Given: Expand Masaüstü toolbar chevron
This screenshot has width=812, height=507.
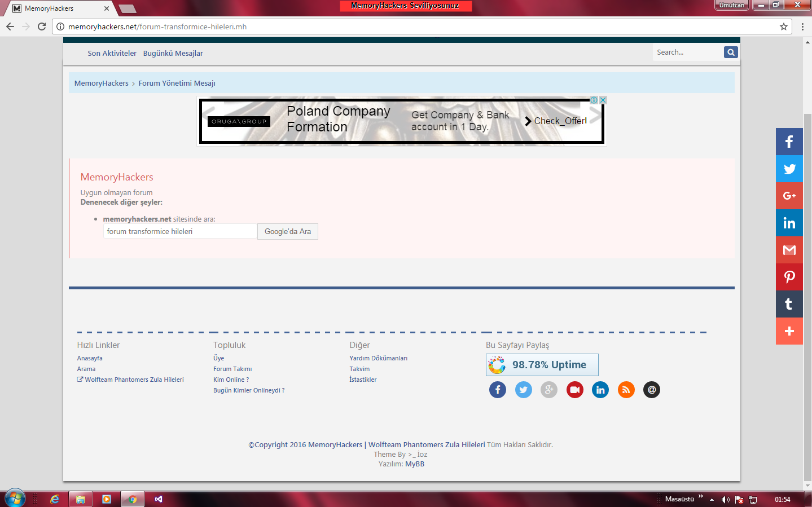Looking at the screenshot, I should (701, 497).
